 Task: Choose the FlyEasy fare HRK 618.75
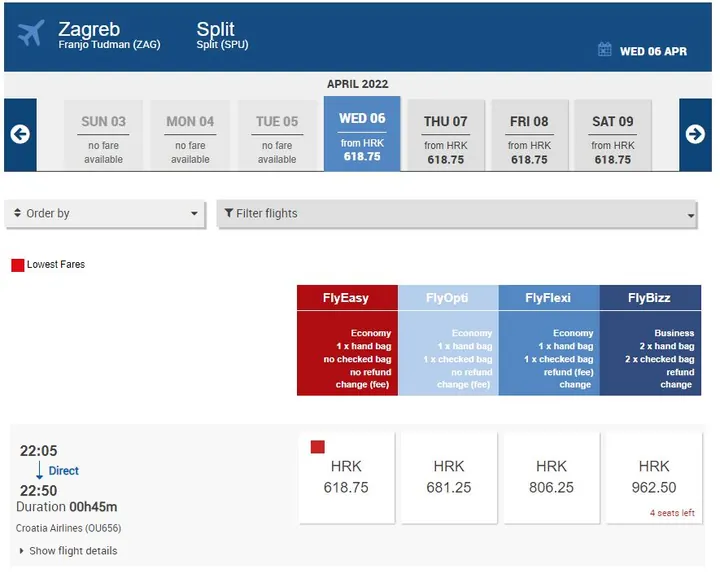pos(346,477)
